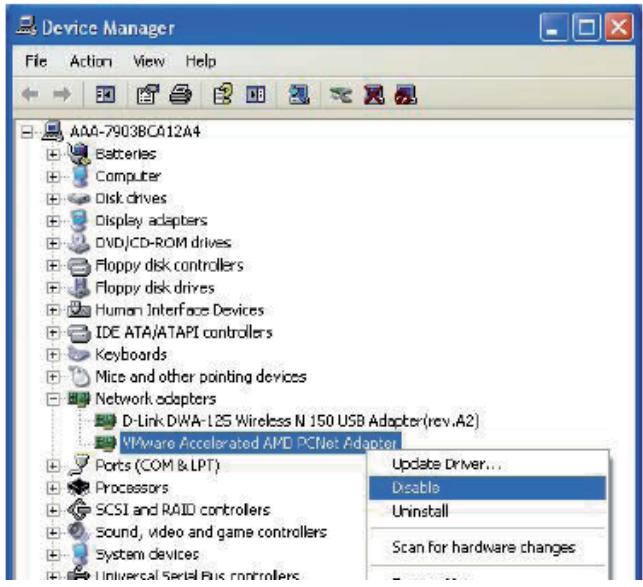
Task: Maximize the Device Manager window
Action: pyautogui.click(x=586, y=27)
